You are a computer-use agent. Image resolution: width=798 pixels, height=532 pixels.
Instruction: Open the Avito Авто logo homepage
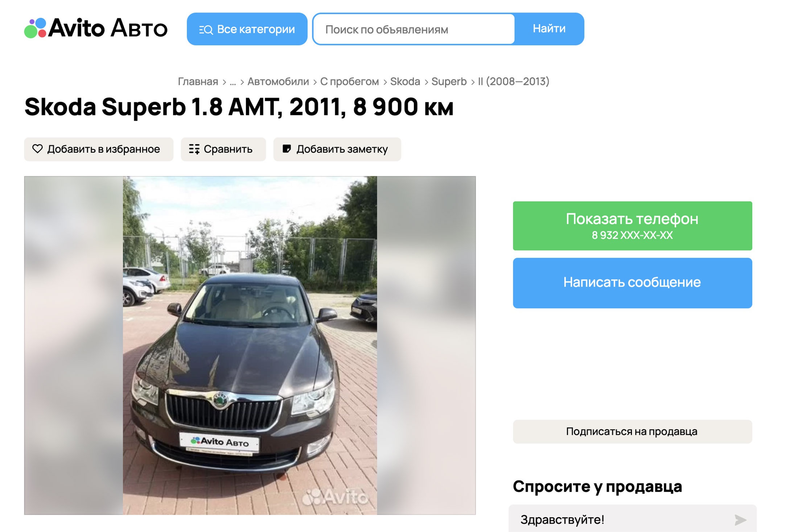click(96, 28)
